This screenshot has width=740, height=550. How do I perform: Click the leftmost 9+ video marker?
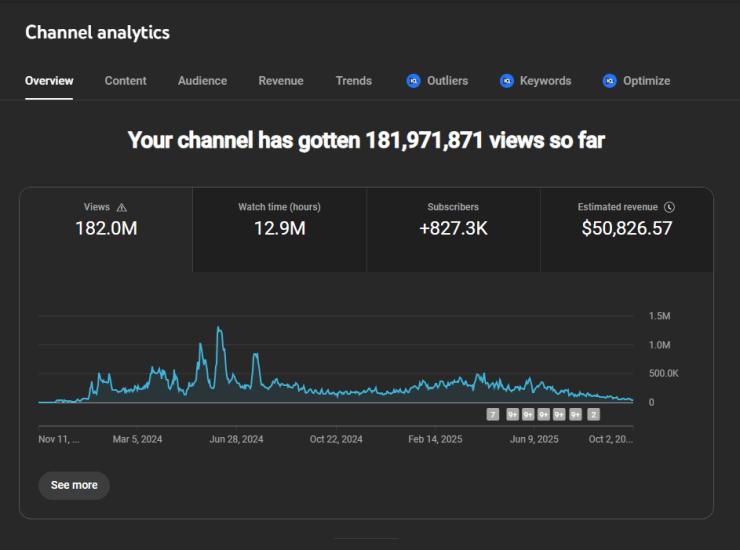pos(512,414)
